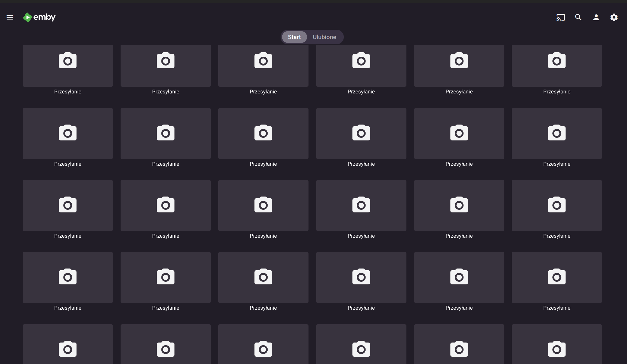Open the rightmost Przesyłanie tile in row four
Image resolution: width=627 pixels, height=364 pixels.
tap(556, 277)
